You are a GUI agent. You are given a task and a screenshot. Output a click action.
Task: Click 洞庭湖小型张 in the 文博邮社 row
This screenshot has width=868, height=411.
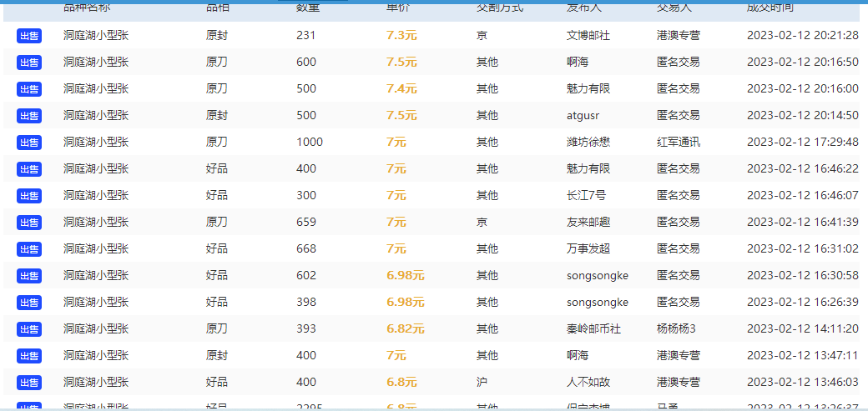coord(96,35)
